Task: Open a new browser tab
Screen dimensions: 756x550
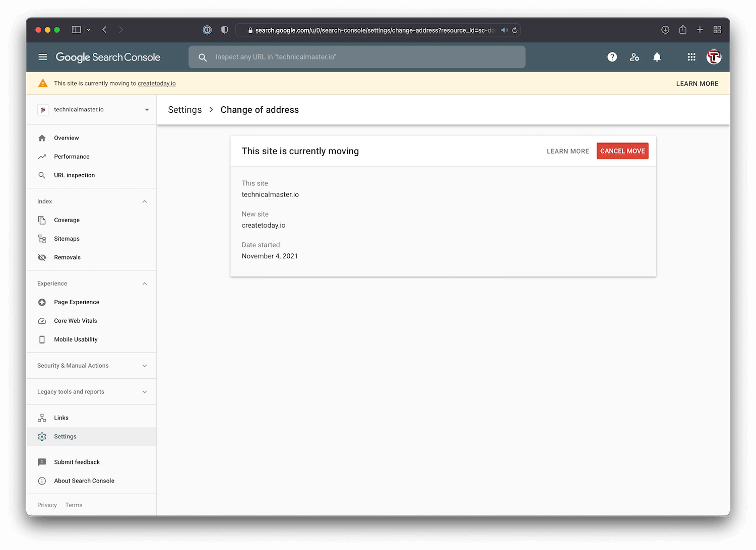Action: coord(700,30)
